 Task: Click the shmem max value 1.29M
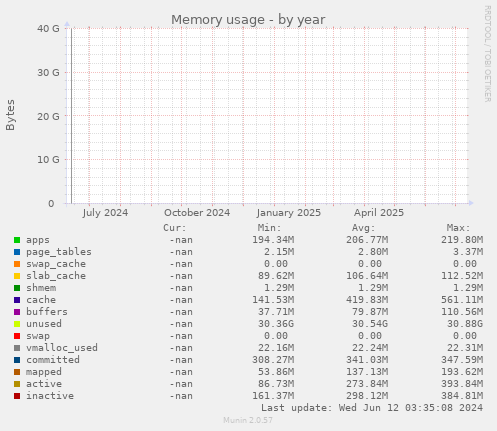[x=468, y=288]
